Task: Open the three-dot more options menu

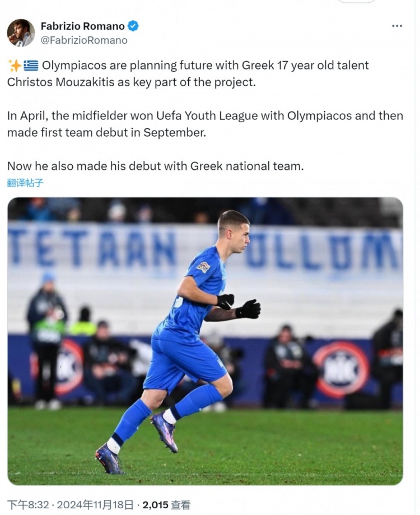Action: tap(396, 26)
